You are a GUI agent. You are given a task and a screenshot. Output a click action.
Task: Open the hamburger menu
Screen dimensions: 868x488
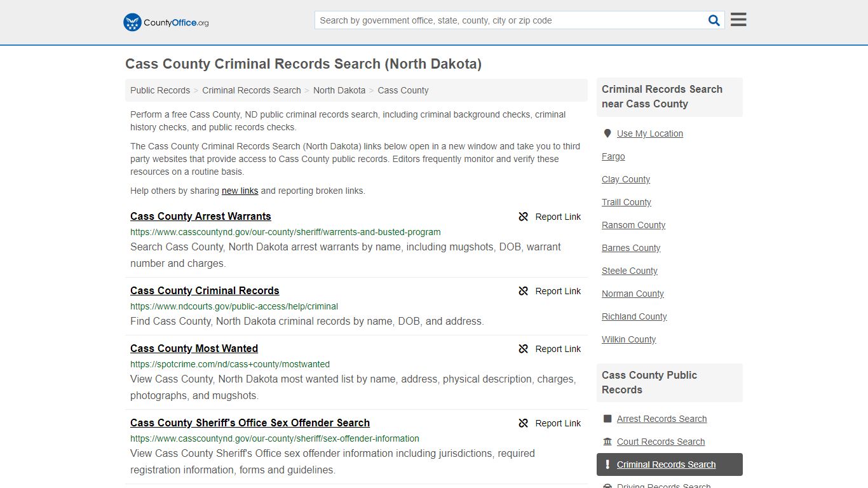point(738,20)
